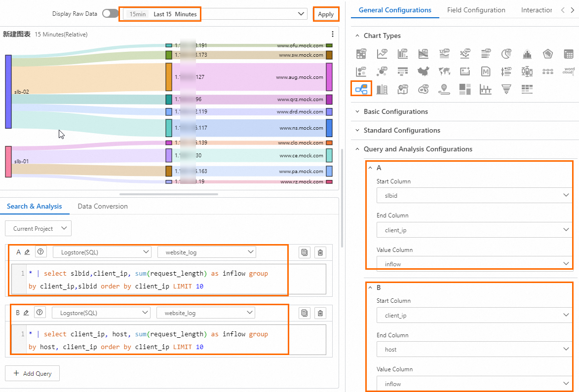Open section B's End Column dropdown showing host
579x392 pixels.
474,350
